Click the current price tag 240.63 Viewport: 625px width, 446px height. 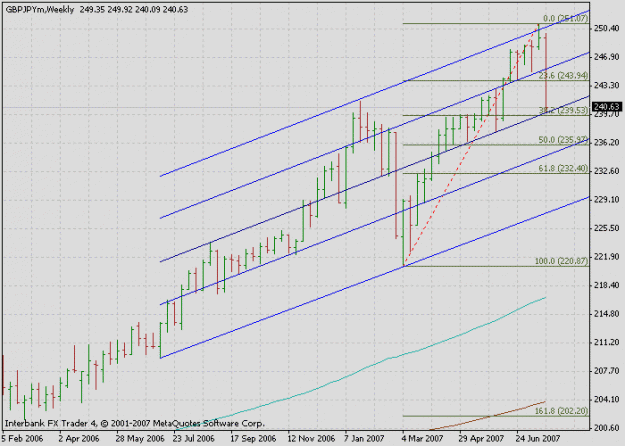coord(607,107)
